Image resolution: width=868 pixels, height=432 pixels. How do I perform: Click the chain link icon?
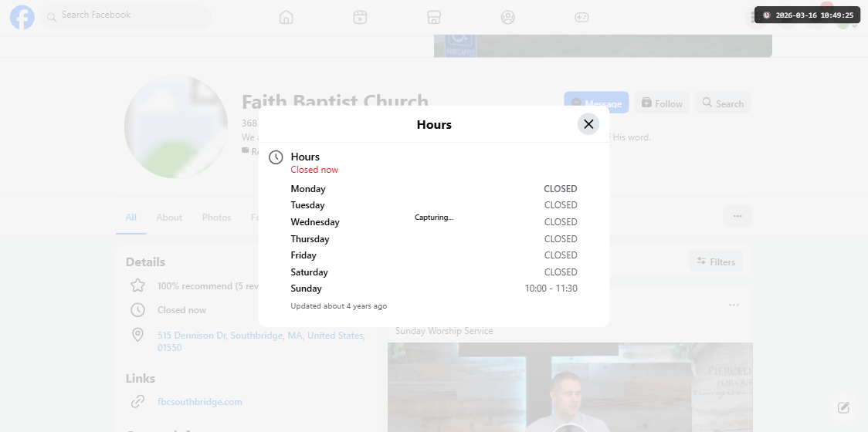(137, 402)
